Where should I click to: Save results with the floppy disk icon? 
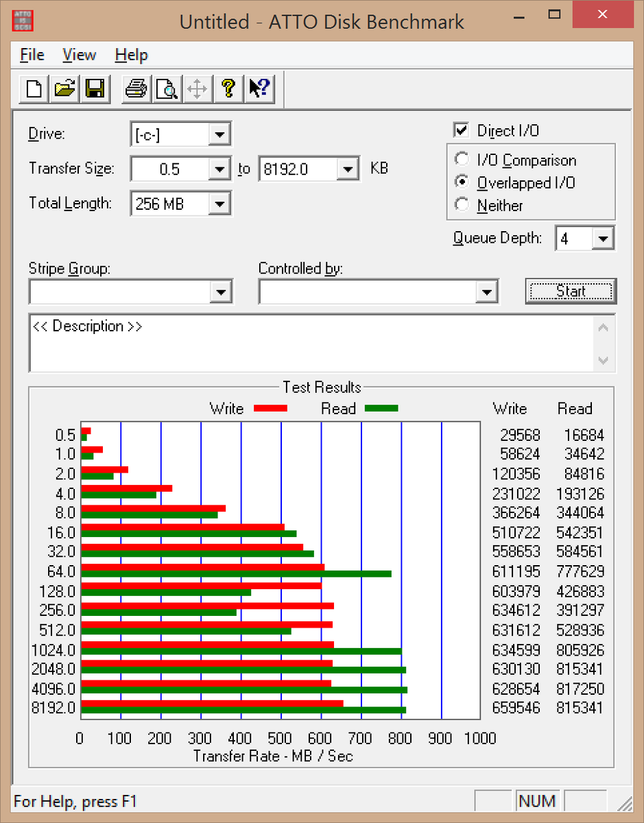click(95, 88)
